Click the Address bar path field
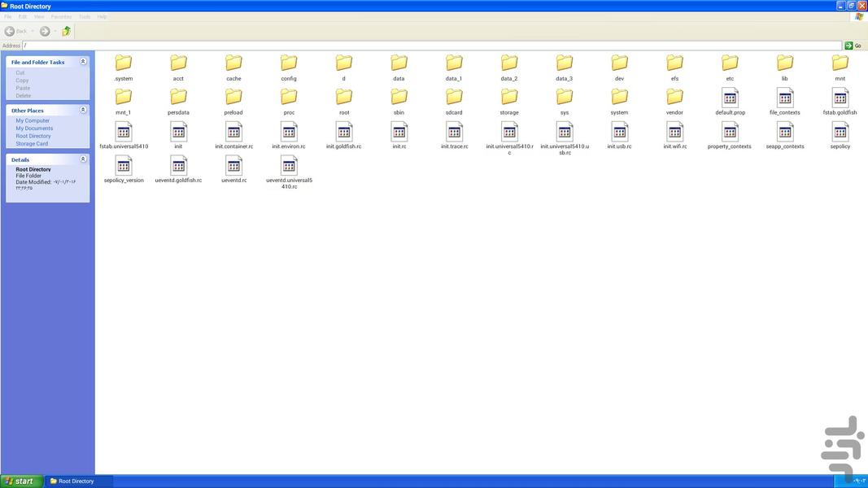The image size is (868, 488). 431,46
